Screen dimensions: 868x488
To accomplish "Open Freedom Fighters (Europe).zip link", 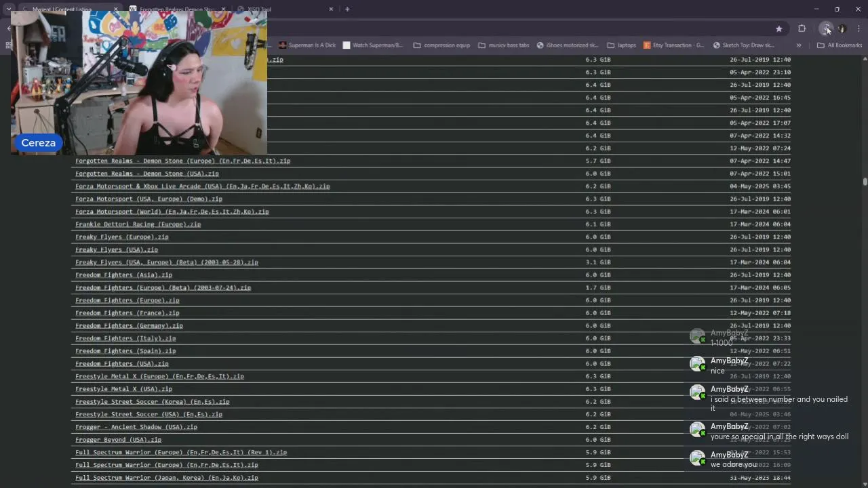I will (x=127, y=300).
